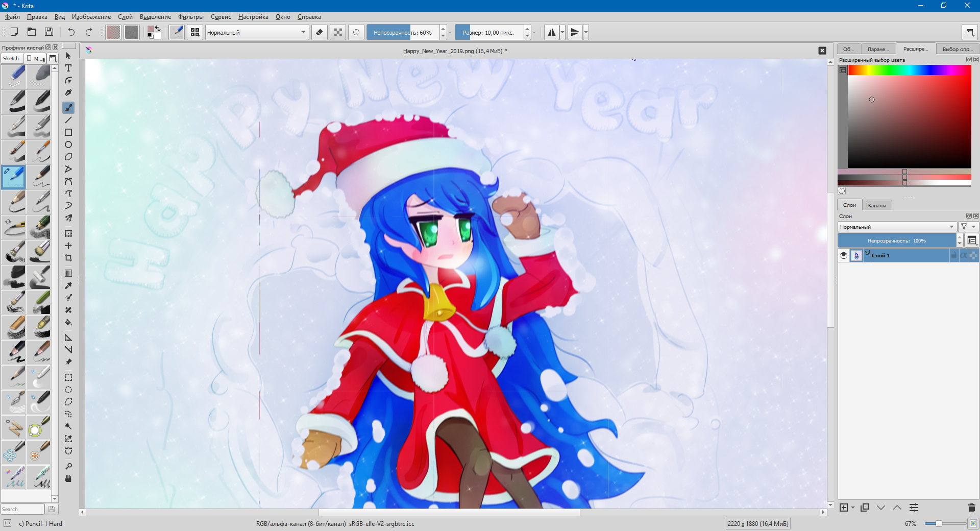Save the document with the floppy icon
Image resolution: width=980 pixels, height=531 pixels.
[49, 32]
